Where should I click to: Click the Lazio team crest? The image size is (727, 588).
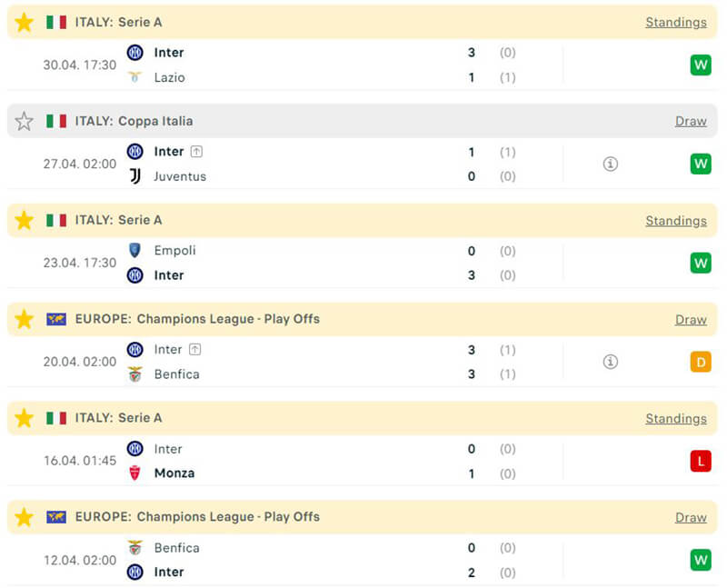[134, 77]
